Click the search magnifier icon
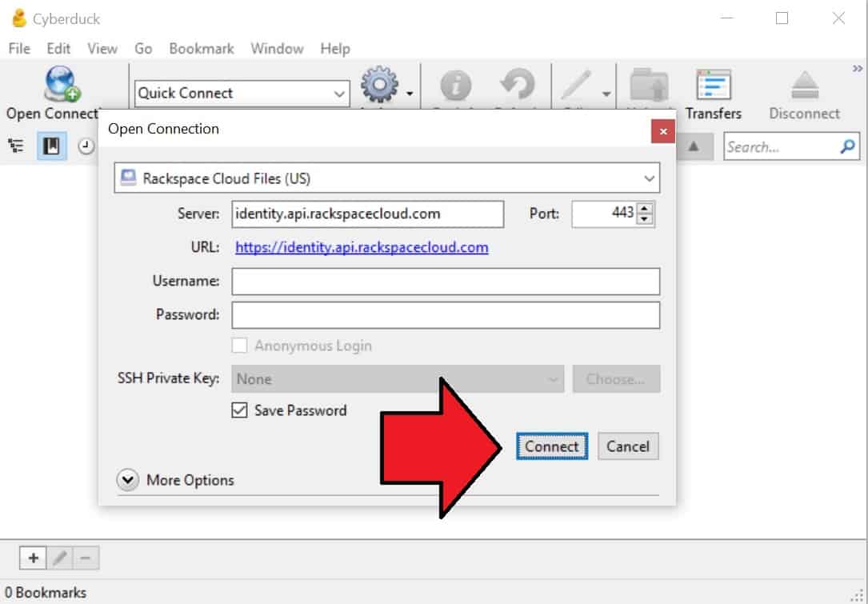This screenshot has width=868, height=604. pos(847,146)
